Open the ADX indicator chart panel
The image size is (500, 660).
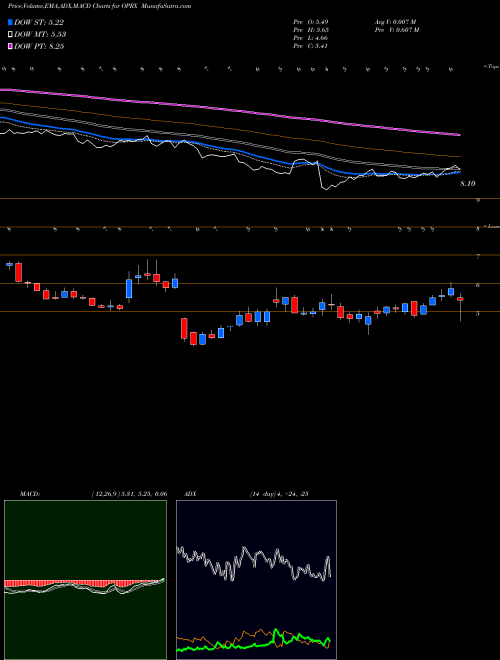pyautogui.click(x=256, y=580)
